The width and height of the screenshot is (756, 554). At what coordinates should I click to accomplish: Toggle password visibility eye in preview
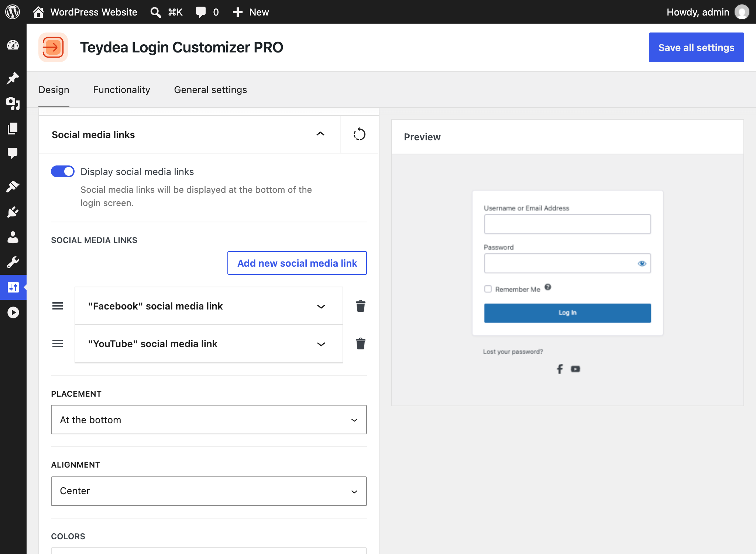642,263
